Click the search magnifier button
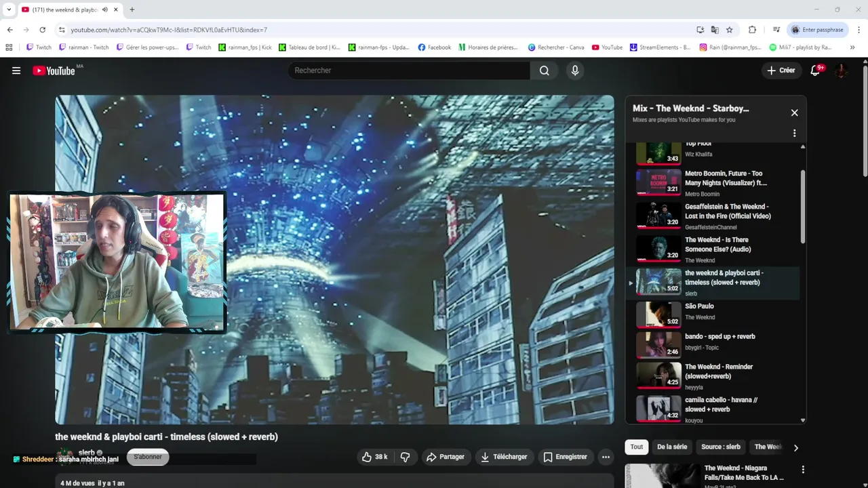Screen dimensions: 868x488 545,70
